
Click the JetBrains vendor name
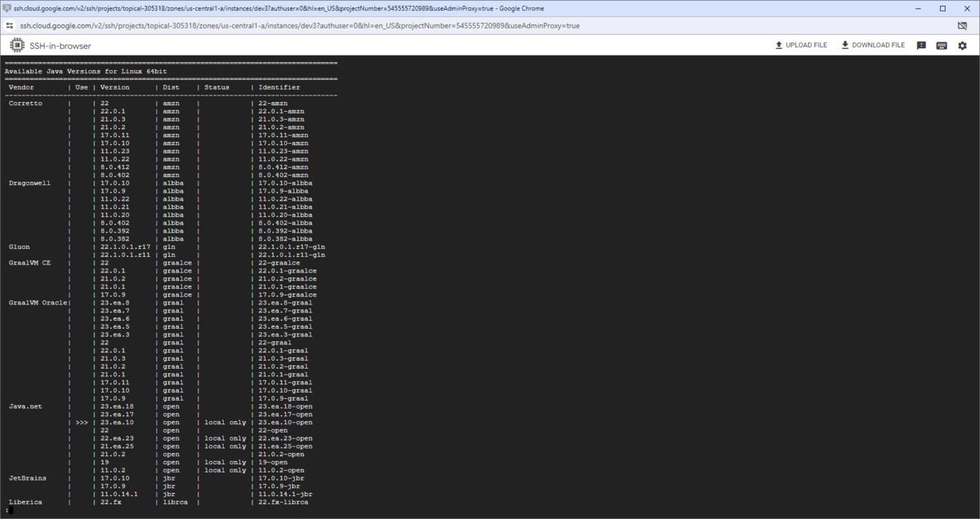click(28, 478)
